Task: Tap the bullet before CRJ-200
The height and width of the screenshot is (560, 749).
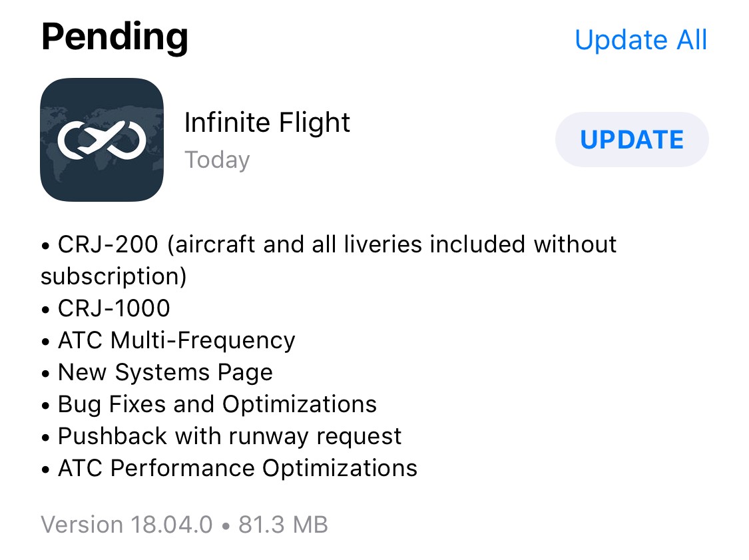Action: (x=46, y=246)
